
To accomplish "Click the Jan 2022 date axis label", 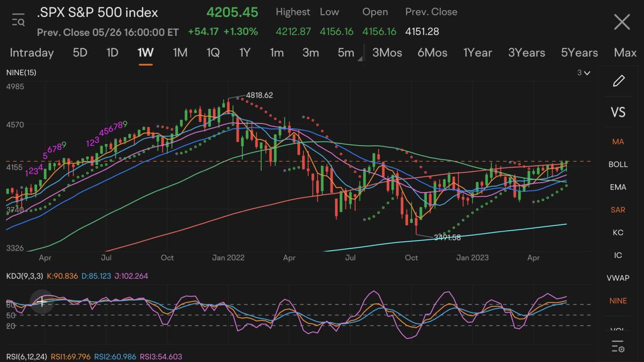I will click(x=228, y=258).
